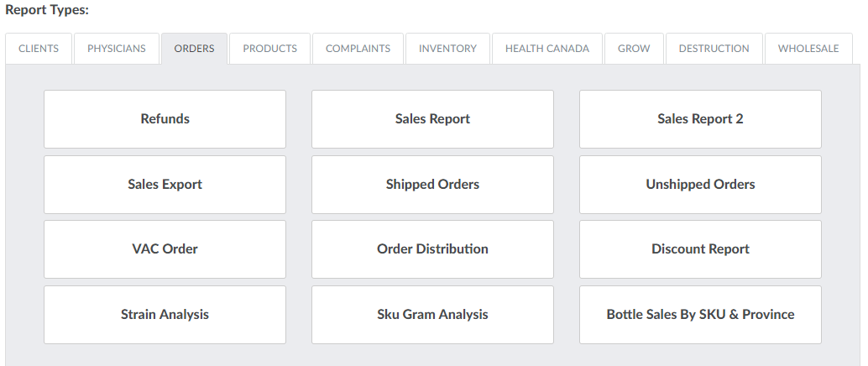
Task: Click the Refunds report button
Action: 165,119
